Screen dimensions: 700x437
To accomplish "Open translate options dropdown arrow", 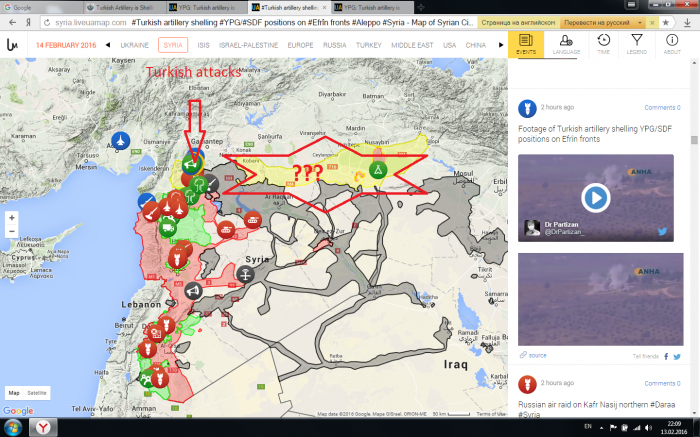I will pos(639,22).
